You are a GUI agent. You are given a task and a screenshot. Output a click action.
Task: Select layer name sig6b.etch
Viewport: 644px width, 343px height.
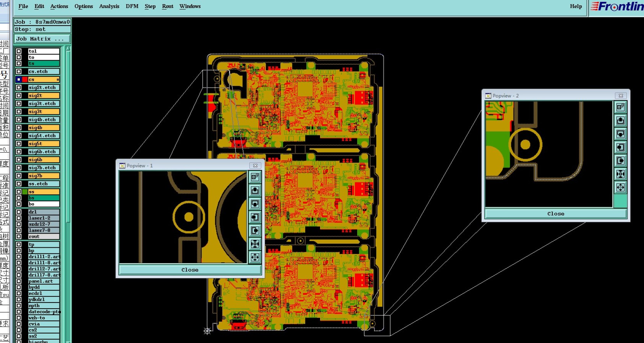pos(44,152)
